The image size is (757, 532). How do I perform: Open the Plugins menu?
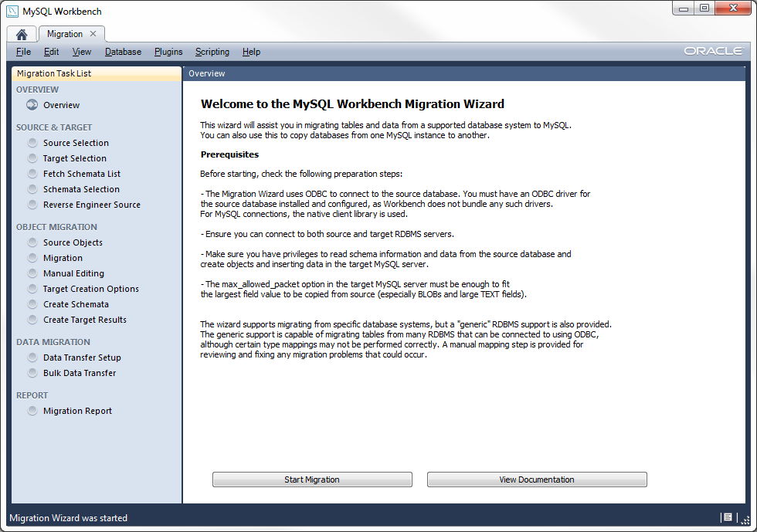[x=168, y=52]
